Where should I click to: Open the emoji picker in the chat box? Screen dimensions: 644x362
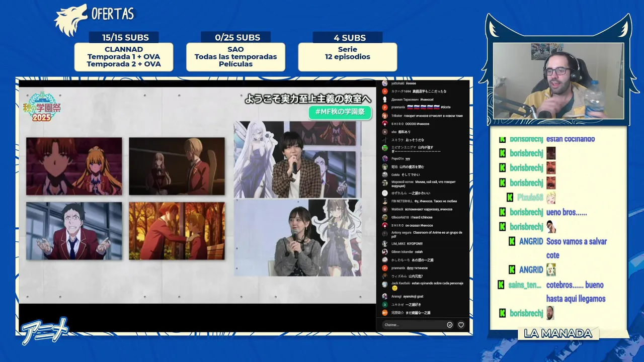[450, 325]
